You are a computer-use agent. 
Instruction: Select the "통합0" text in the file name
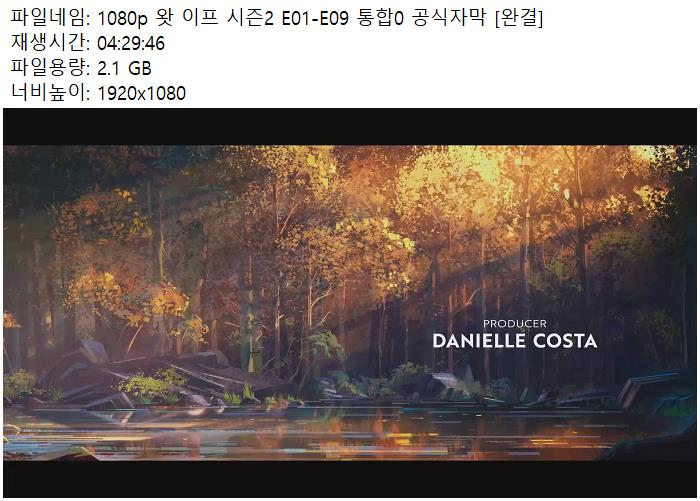[381, 18]
